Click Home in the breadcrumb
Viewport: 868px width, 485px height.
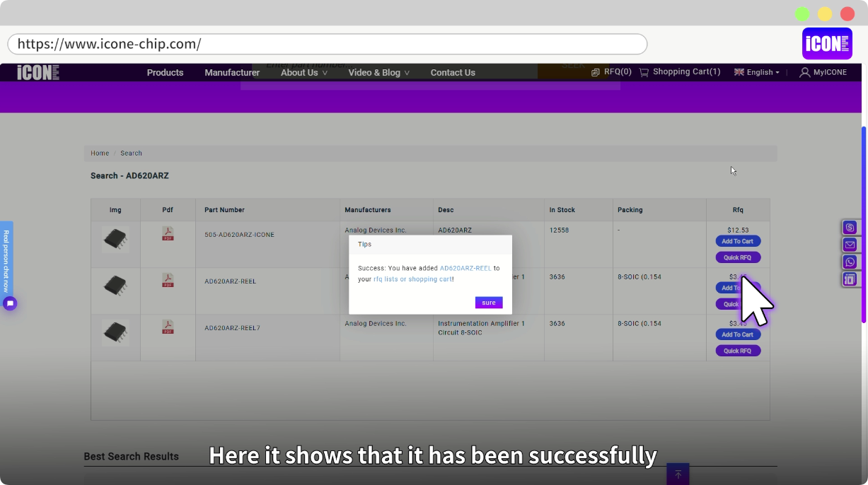click(100, 153)
